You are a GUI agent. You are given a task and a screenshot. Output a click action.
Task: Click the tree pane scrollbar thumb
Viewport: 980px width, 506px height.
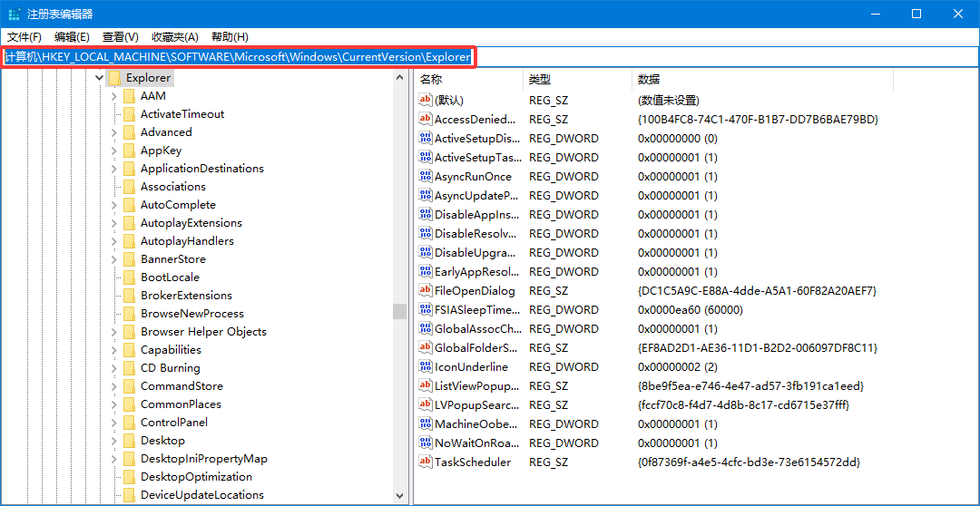[400, 311]
